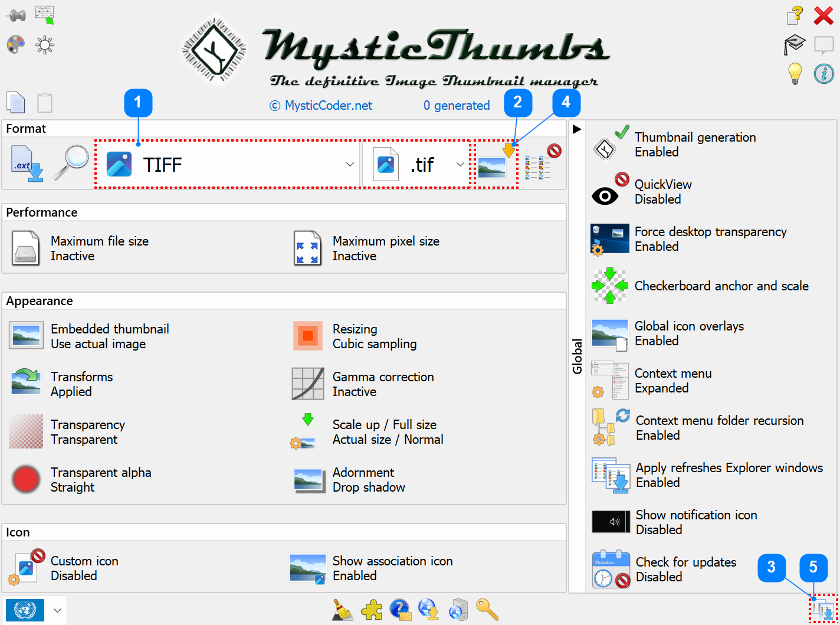Click the gold key license icon
The image size is (840, 625).
coord(487,610)
